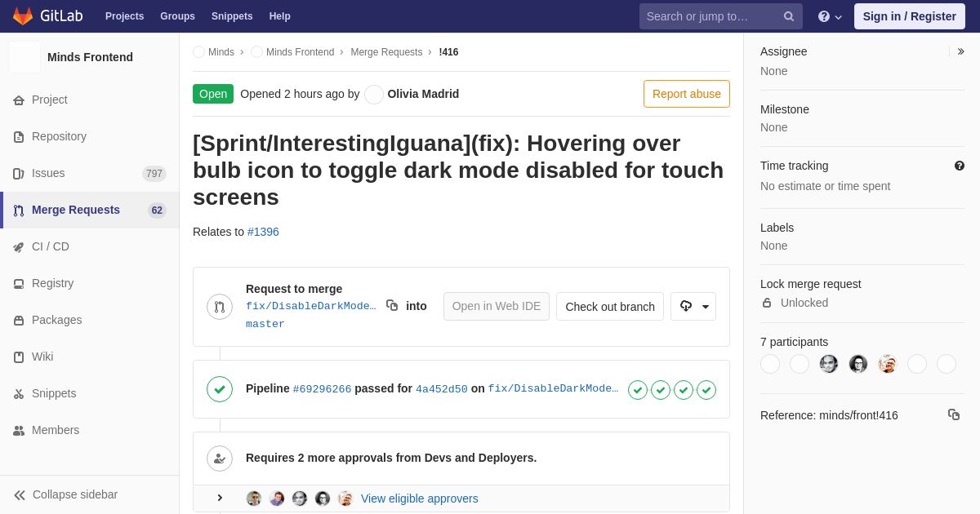Click the third participant avatar
The image size is (980, 514).
pyautogui.click(x=829, y=364)
